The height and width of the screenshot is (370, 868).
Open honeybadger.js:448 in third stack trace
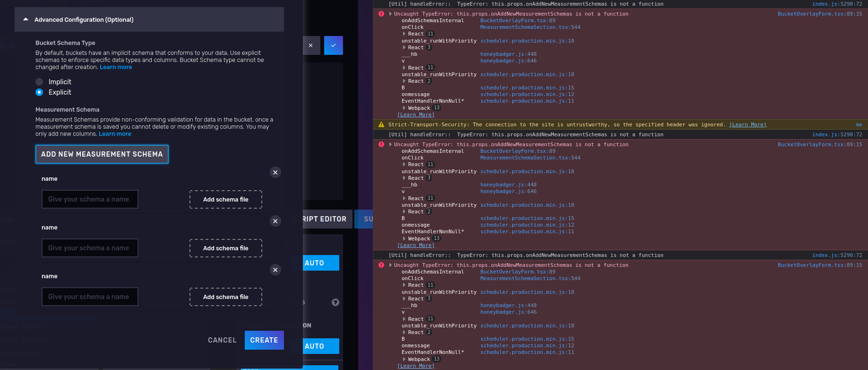[508, 305]
